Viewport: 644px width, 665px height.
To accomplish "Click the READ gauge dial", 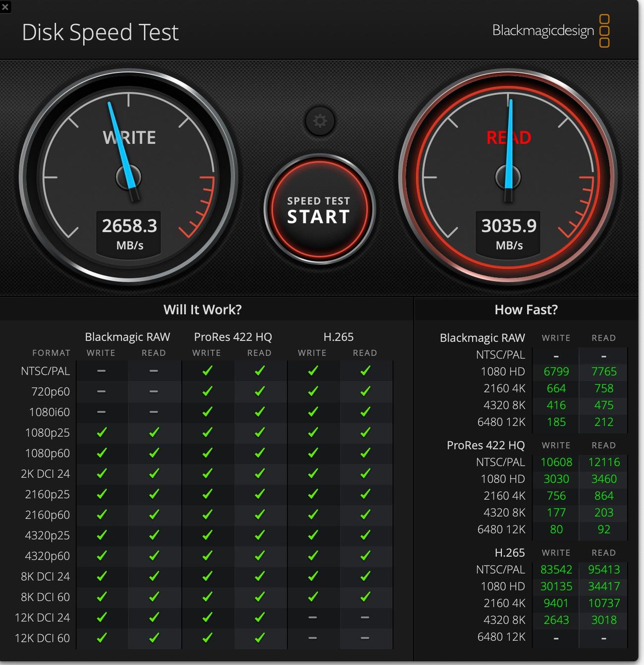I will (x=508, y=177).
